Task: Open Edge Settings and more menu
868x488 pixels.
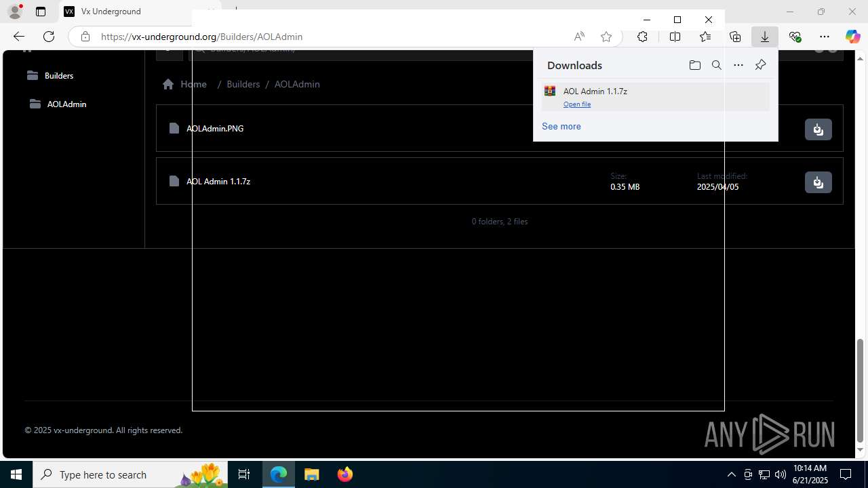Action: [825, 37]
